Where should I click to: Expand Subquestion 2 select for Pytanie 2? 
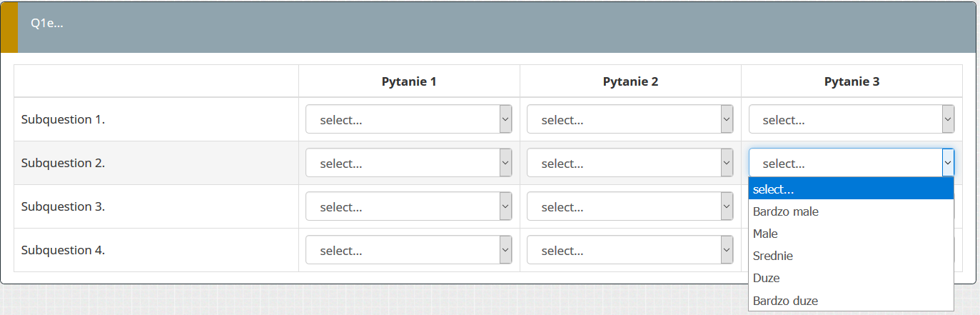click(x=630, y=163)
